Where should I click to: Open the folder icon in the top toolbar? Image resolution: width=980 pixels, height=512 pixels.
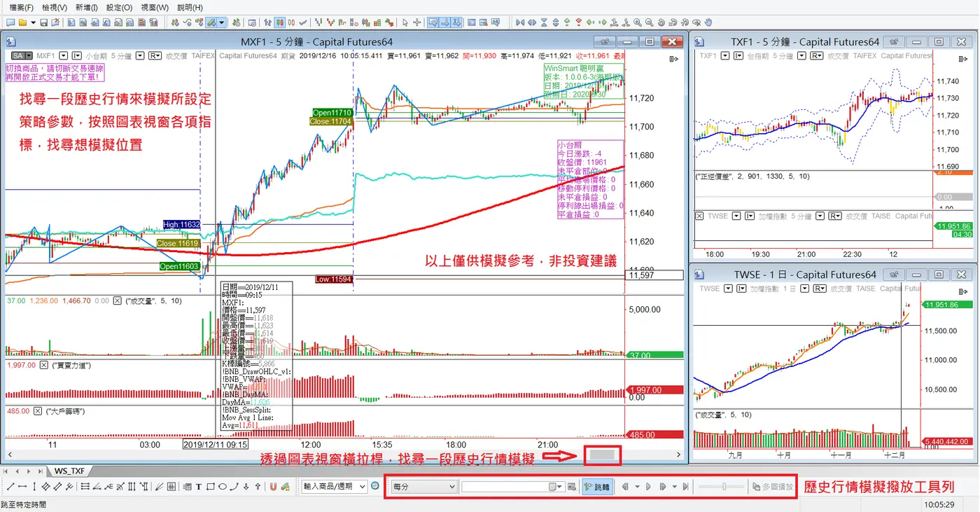click(22, 22)
